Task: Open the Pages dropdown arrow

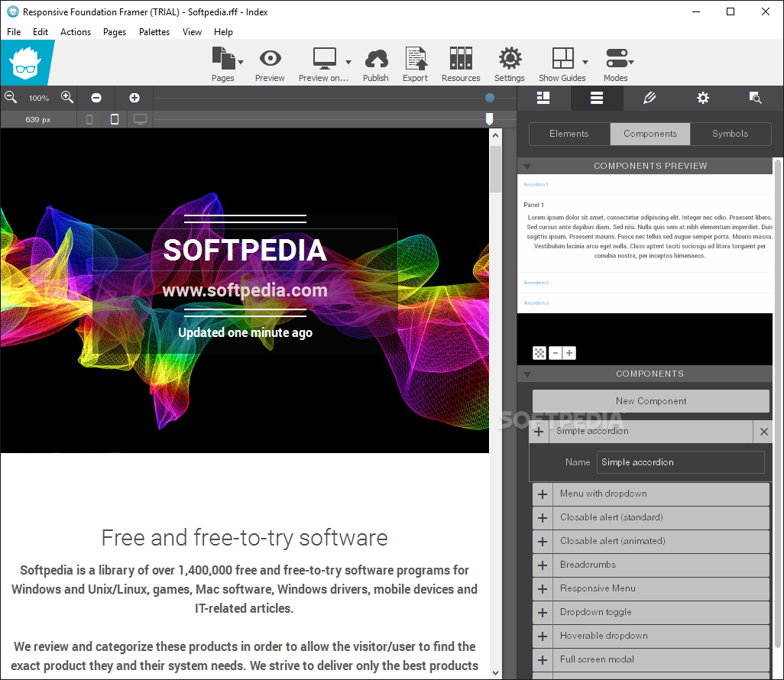Action: pos(241,62)
